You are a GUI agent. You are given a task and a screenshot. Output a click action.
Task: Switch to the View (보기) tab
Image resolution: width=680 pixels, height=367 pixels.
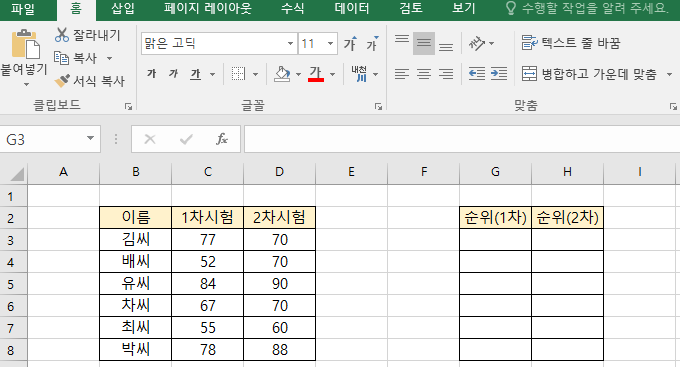(x=464, y=9)
